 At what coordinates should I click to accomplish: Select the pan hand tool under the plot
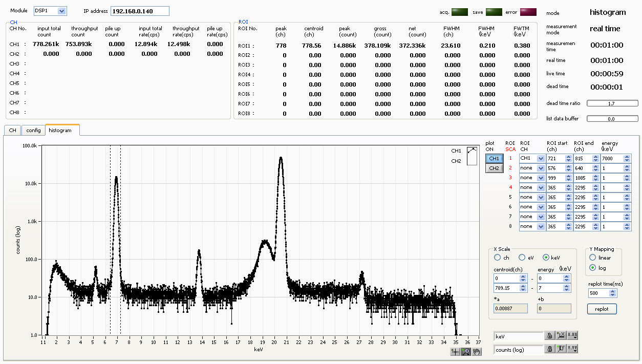[476, 351]
